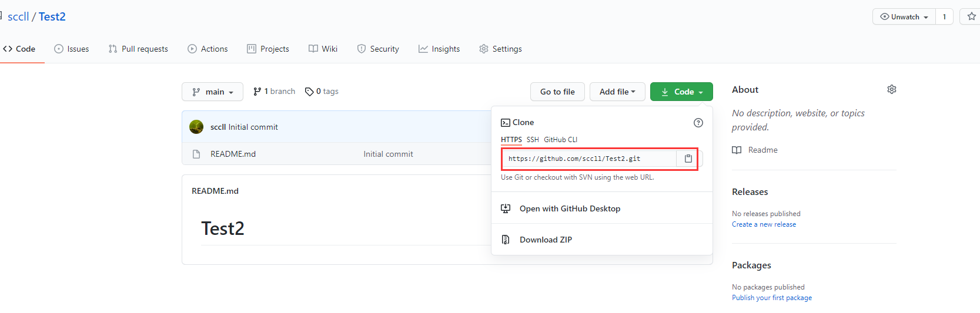980x313 pixels.
Task: Click the tag icon showing 0 tags
Action: tap(309, 92)
